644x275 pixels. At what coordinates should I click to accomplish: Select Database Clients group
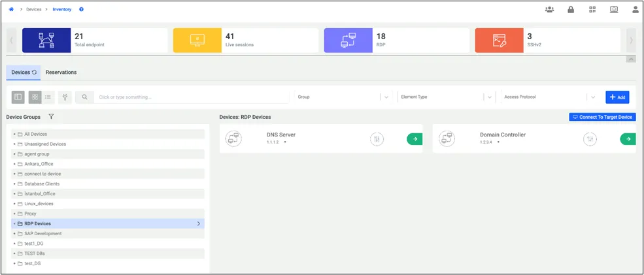click(108, 184)
